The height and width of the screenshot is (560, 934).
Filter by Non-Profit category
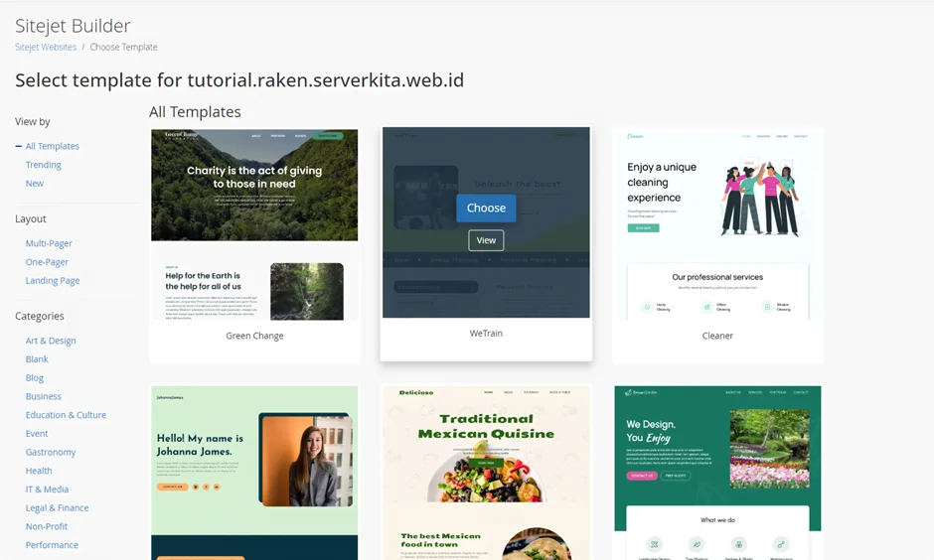coord(47,527)
